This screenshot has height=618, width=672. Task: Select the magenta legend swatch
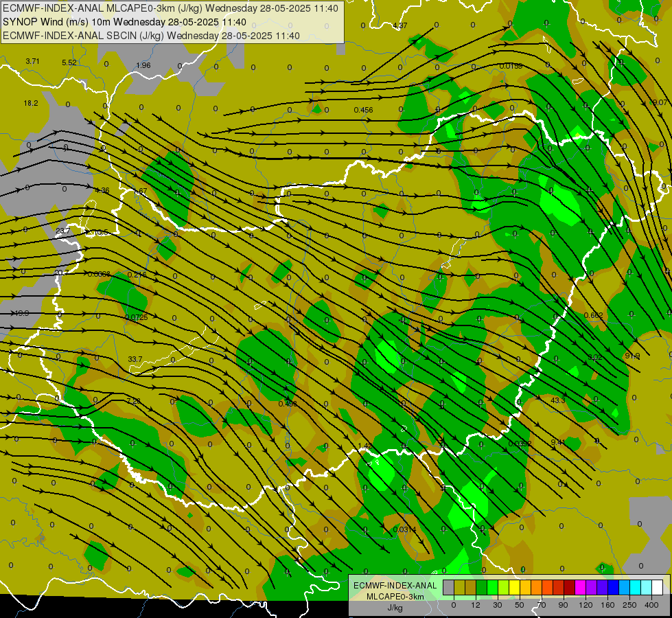[x=581, y=587]
